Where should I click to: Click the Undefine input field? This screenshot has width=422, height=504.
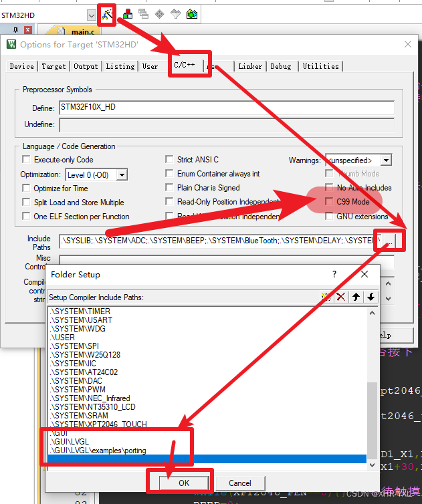pyautogui.click(x=227, y=125)
